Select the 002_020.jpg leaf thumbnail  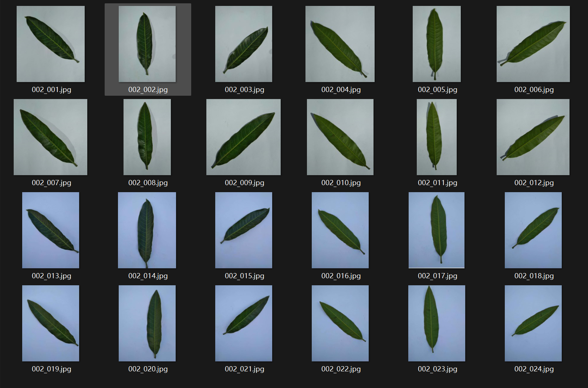click(147, 323)
